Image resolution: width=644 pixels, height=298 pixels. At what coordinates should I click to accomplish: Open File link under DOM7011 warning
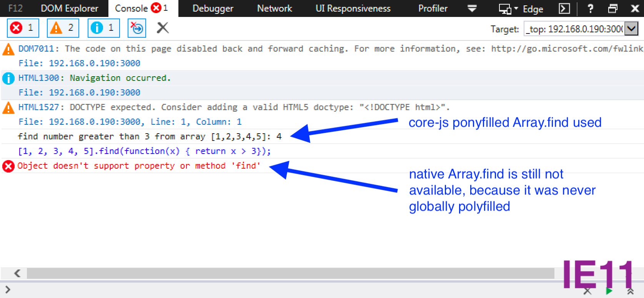coord(95,63)
